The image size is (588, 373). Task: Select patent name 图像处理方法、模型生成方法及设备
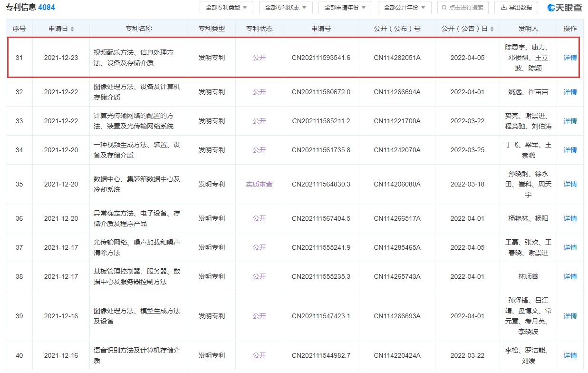point(137,316)
